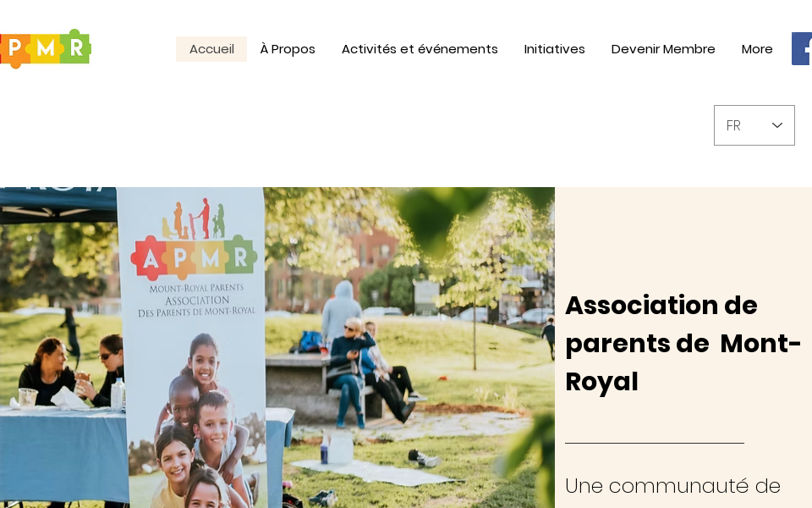Click the family silhouettes icon on banner

(194, 218)
